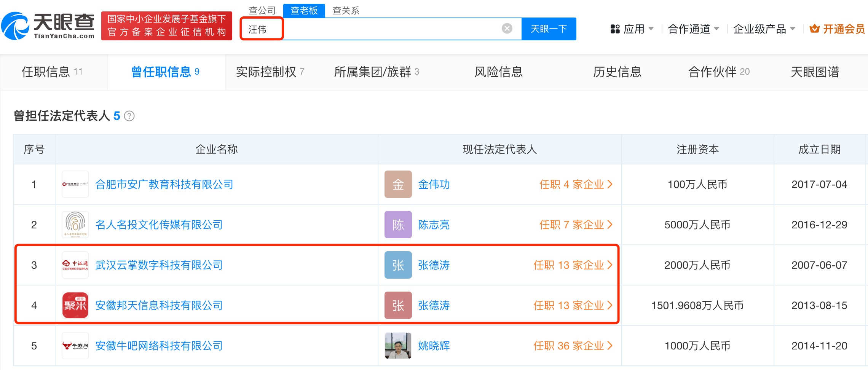Click 张德涛's blue avatar in row 3

pos(397,265)
